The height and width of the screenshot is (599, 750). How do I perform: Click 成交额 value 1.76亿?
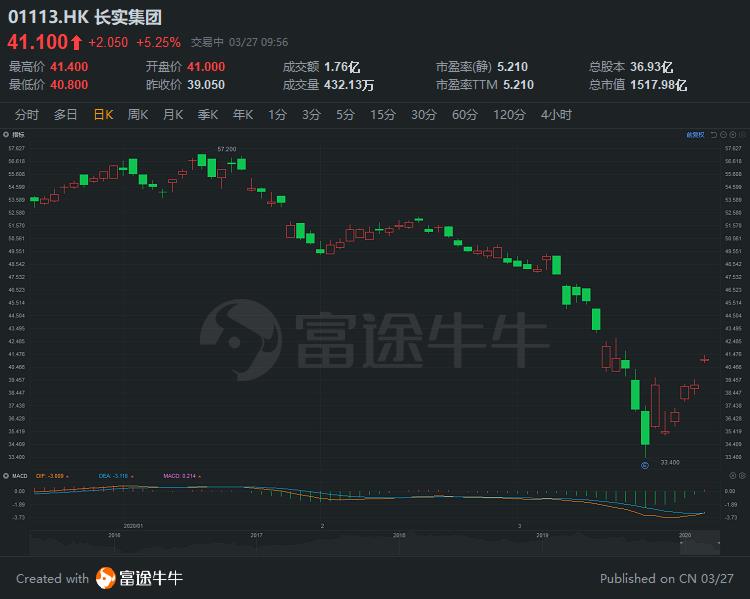[x=342, y=67]
